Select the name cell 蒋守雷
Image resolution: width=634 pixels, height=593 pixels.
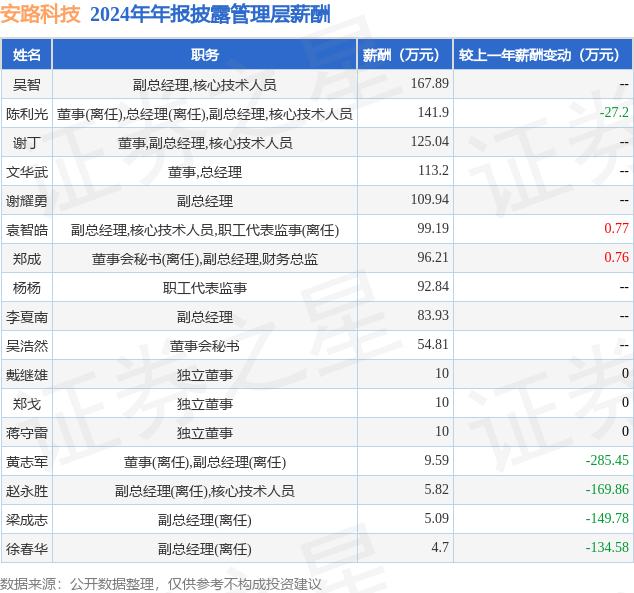pos(27,433)
